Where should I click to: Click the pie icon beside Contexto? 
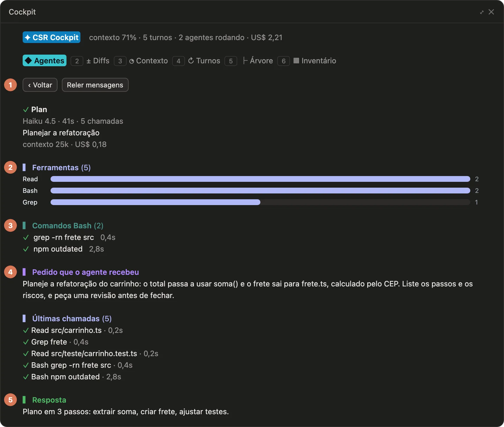point(132,61)
